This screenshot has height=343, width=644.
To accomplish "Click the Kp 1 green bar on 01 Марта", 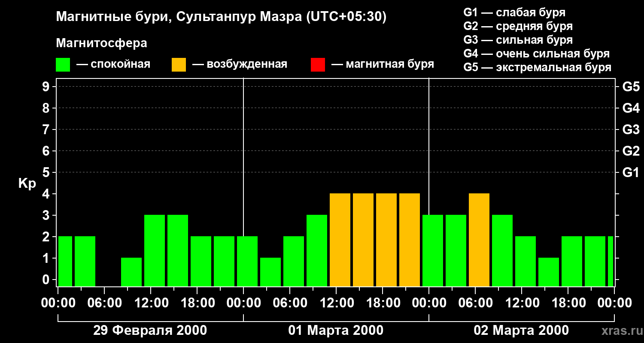I will (x=270, y=272).
